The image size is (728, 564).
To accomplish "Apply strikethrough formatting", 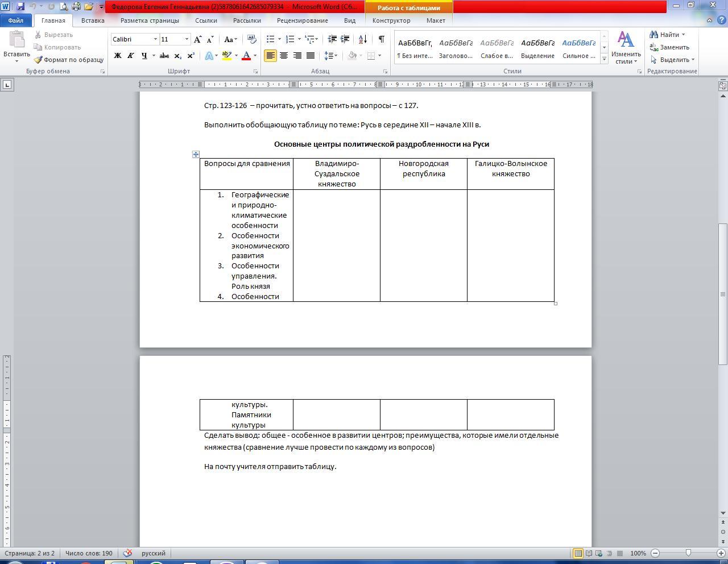I will tap(164, 56).
